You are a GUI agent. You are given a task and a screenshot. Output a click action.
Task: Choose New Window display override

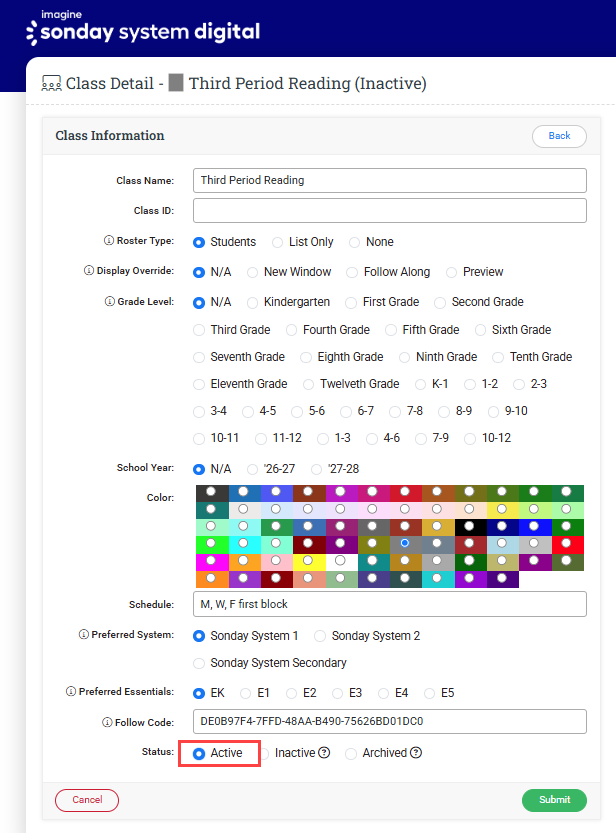click(x=252, y=273)
